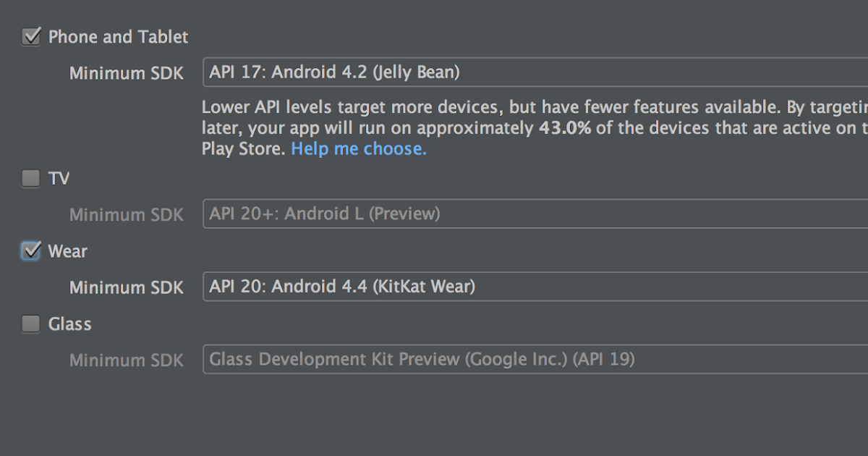The width and height of the screenshot is (868, 456).
Task: Click the Minimum SDK label under TV
Action: [x=126, y=215]
